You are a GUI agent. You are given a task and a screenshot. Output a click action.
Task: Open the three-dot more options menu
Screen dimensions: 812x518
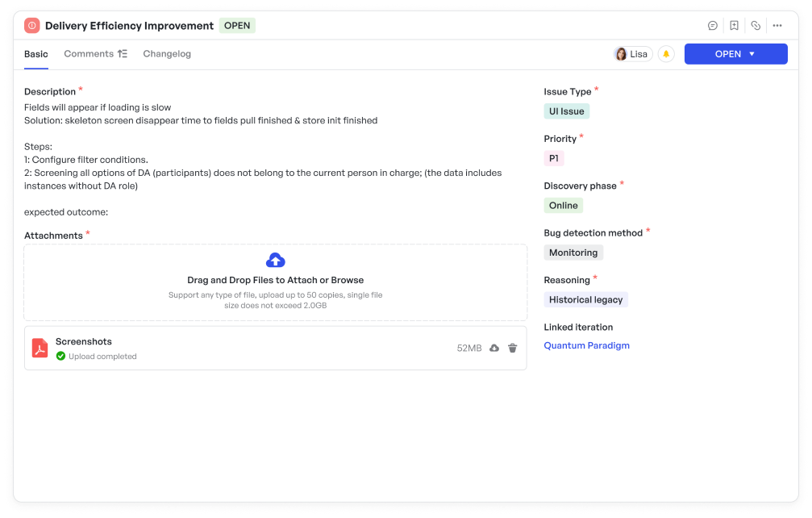coord(777,26)
